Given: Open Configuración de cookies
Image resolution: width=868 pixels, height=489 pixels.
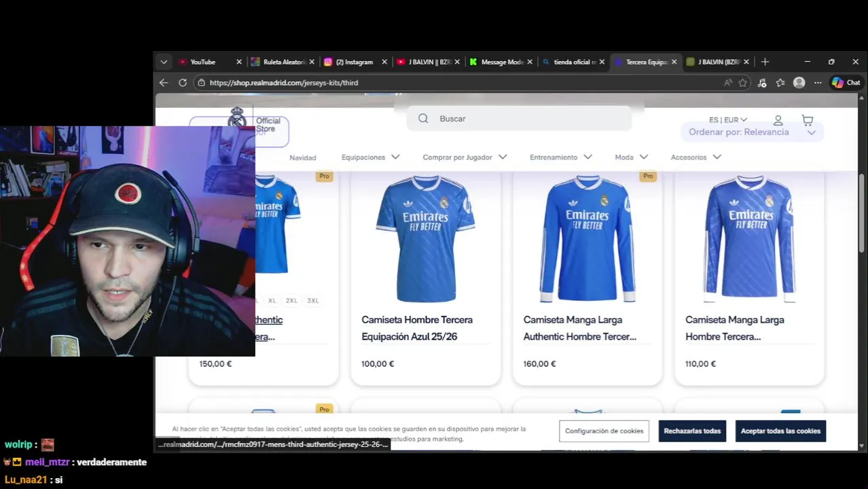Looking at the screenshot, I should (x=604, y=431).
